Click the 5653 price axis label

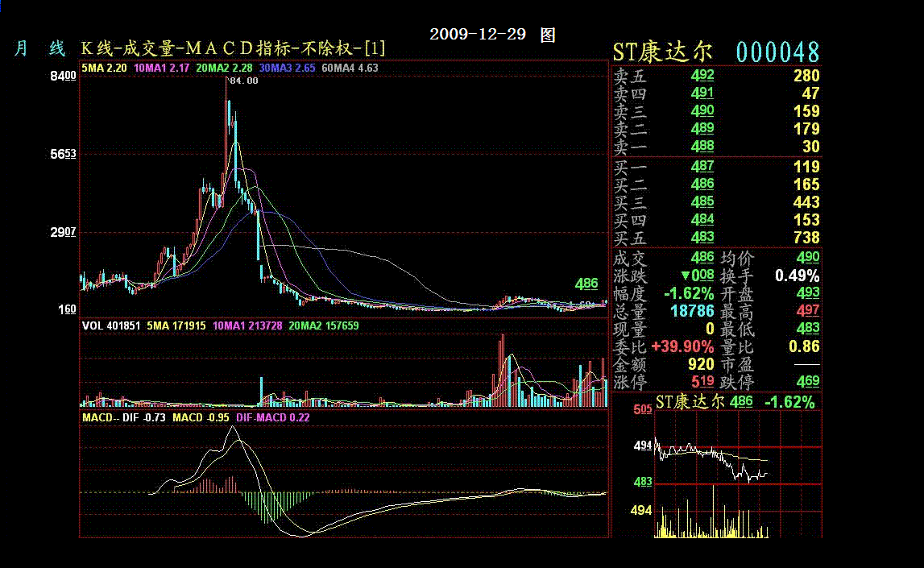(x=63, y=155)
